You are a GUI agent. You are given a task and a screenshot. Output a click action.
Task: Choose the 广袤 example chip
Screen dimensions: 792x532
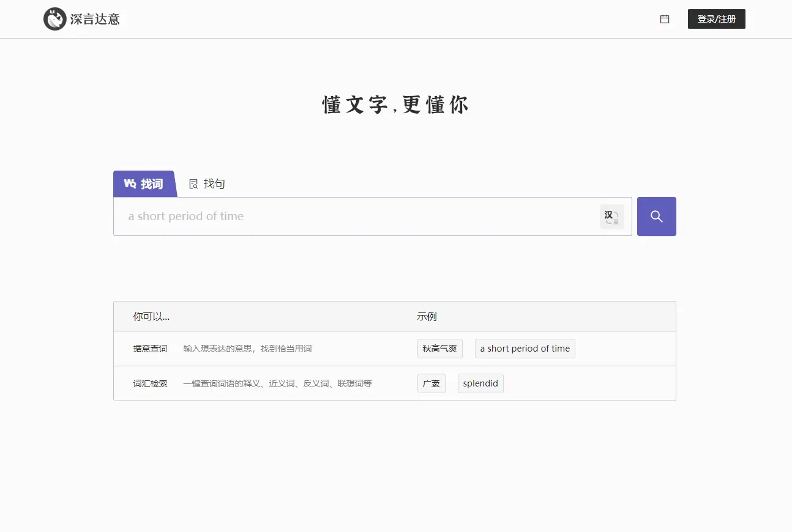[x=431, y=383]
